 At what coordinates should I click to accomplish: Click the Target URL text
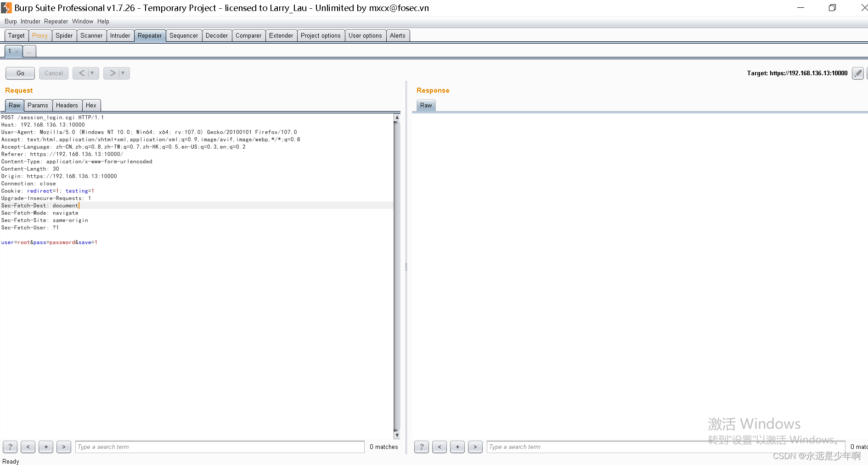tap(797, 73)
